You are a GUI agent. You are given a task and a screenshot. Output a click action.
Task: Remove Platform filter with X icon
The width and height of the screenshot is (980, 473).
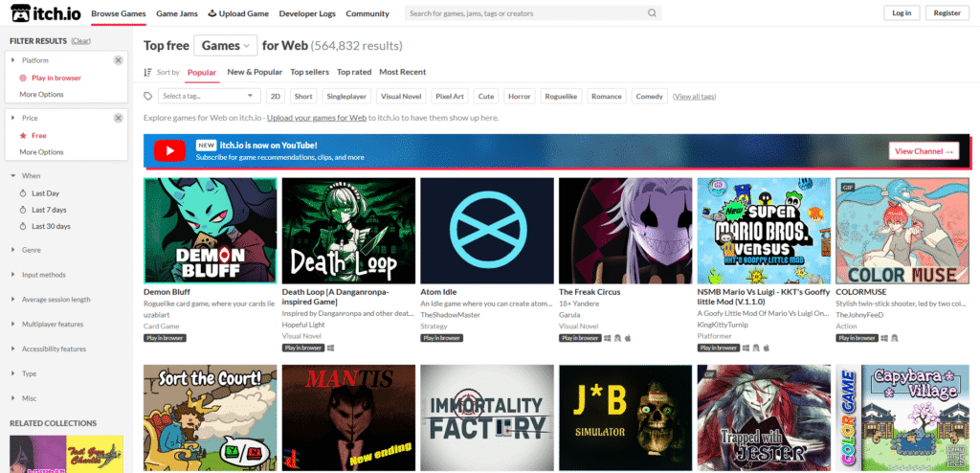coord(118,60)
